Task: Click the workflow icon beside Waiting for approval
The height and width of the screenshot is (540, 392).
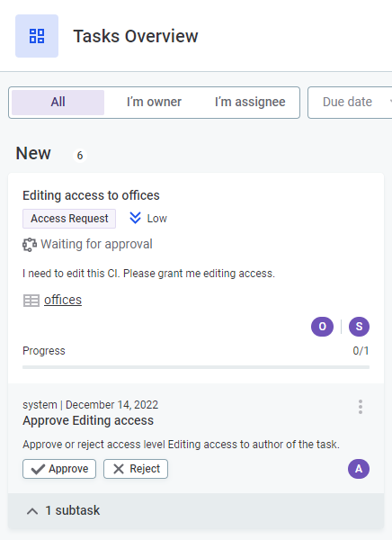Action: 30,245
